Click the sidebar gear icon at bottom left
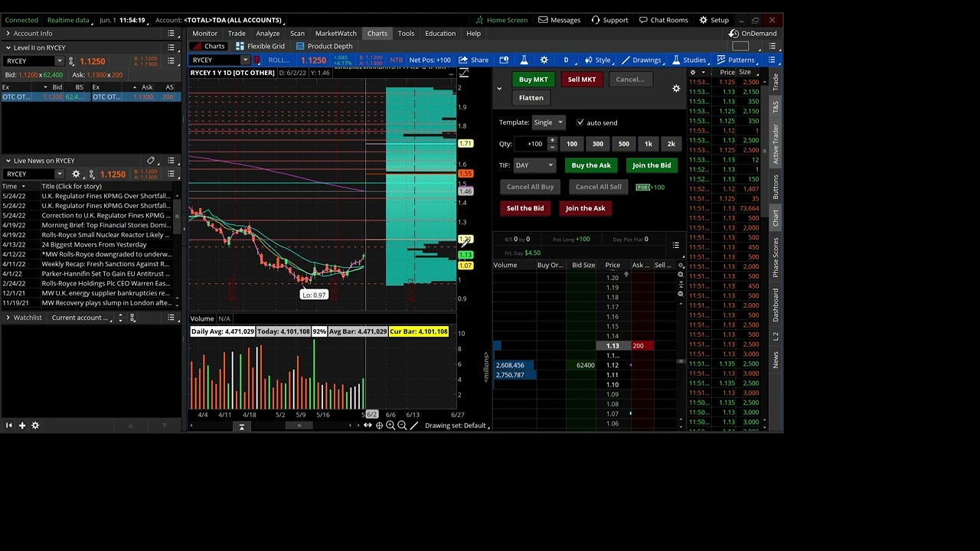Image resolution: width=980 pixels, height=551 pixels. point(35,425)
